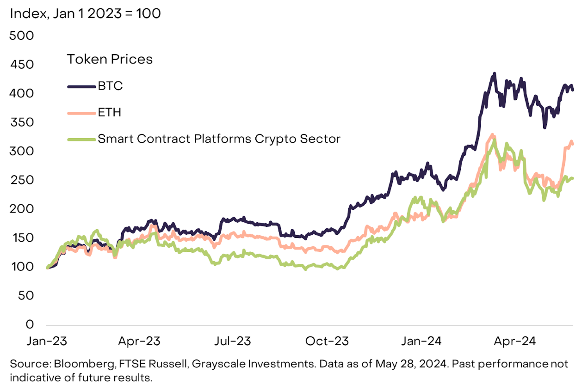
Task: Click the green Smart Contract legend swatch
Action: pos(81,139)
